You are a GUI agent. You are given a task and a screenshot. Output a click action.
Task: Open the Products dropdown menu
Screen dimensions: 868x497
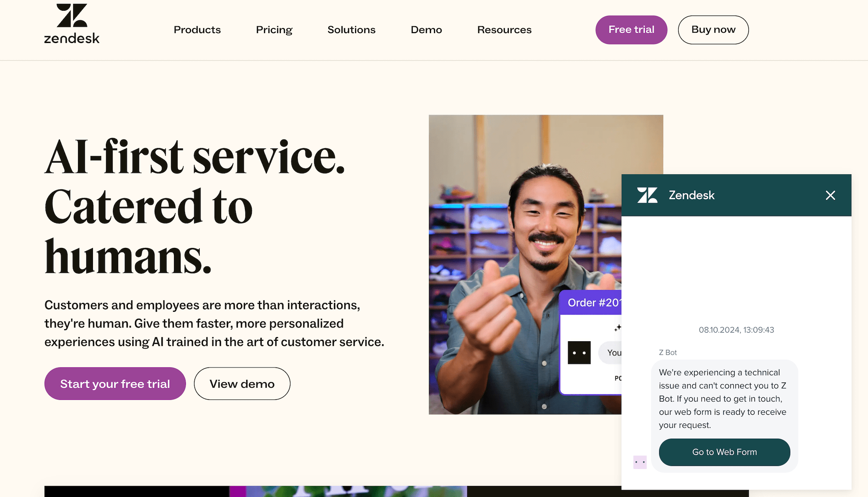click(197, 30)
